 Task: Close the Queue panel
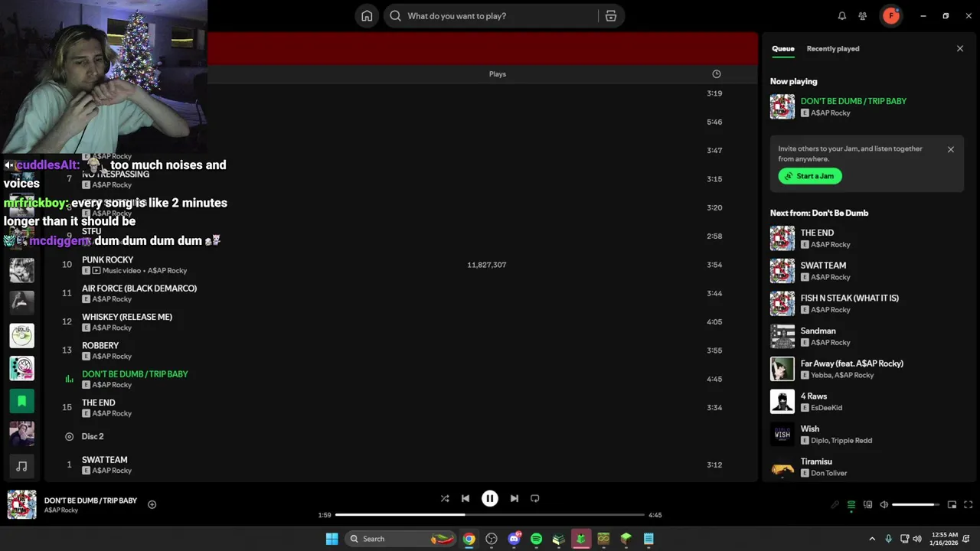(960, 49)
